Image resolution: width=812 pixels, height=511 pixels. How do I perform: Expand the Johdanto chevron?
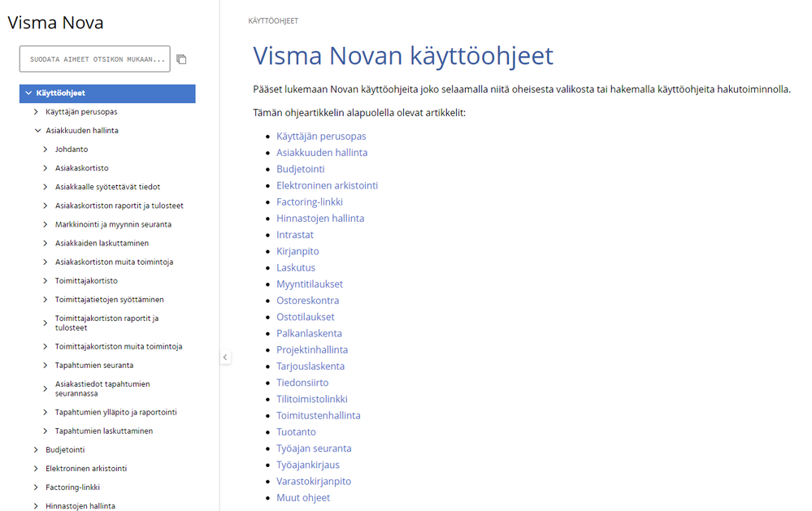[45, 149]
